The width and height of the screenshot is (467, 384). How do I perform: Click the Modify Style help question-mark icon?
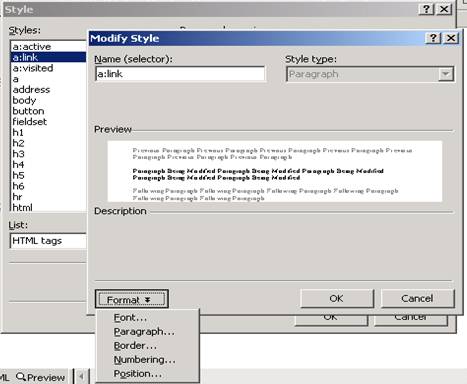[x=433, y=38]
